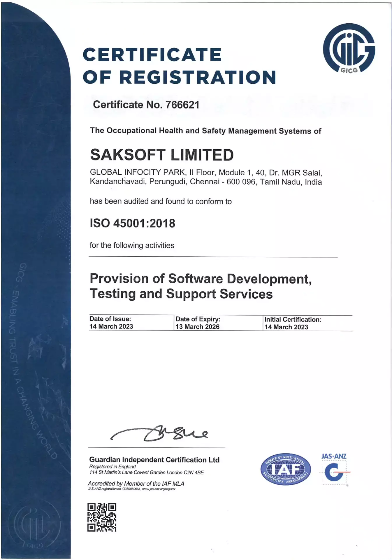Image resolution: width=392 pixels, height=560 pixels.
Task: Click the QR code
Action: click(102, 517)
